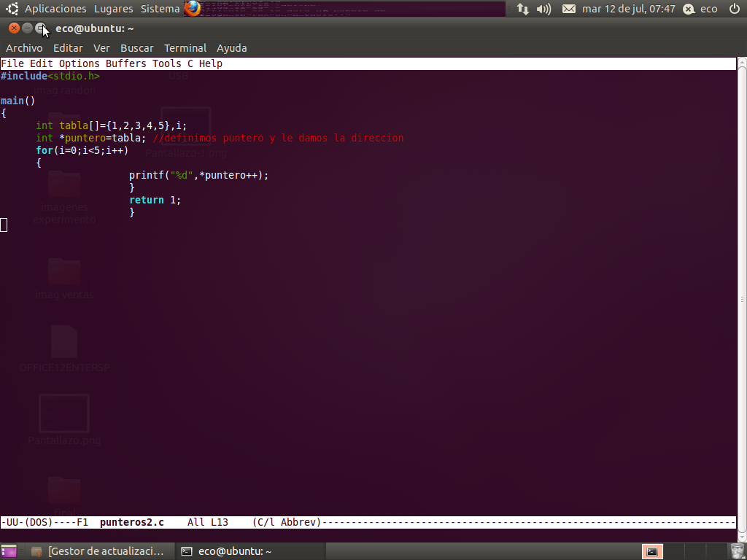Screen dimensions: 747x560
Task: Click Emacs C menu
Action: (x=190, y=63)
